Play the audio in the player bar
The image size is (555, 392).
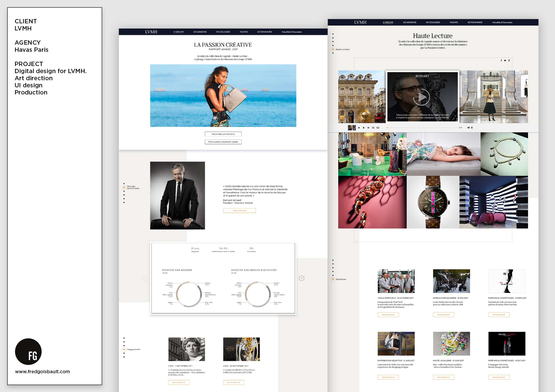[x=364, y=128]
